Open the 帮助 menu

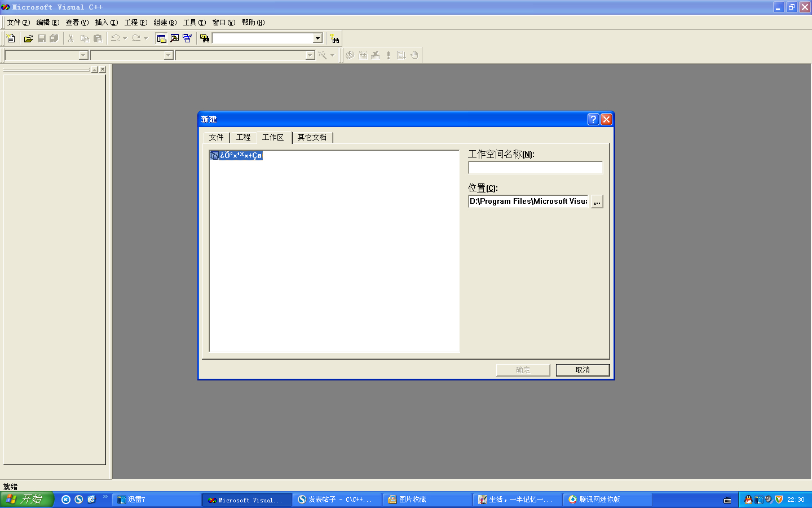click(x=253, y=23)
